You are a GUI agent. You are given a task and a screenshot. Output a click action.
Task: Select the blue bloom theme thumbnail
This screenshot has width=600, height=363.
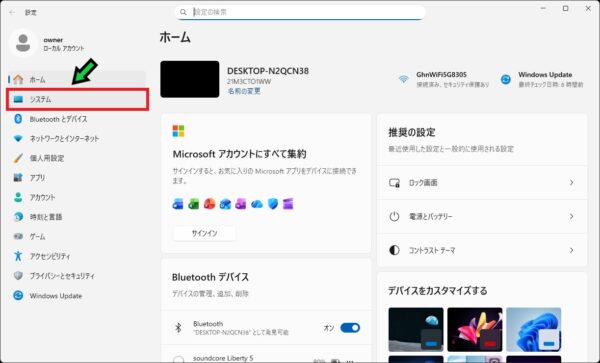coord(533,329)
